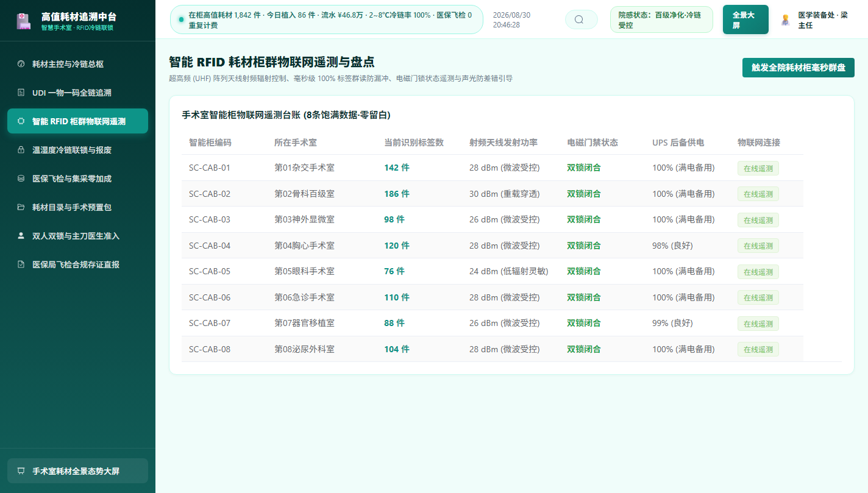Viewport: 868px width, 493px height.
Task: Open 耗材目录与手术预置包 menu item
Action: tap(77, 207)
